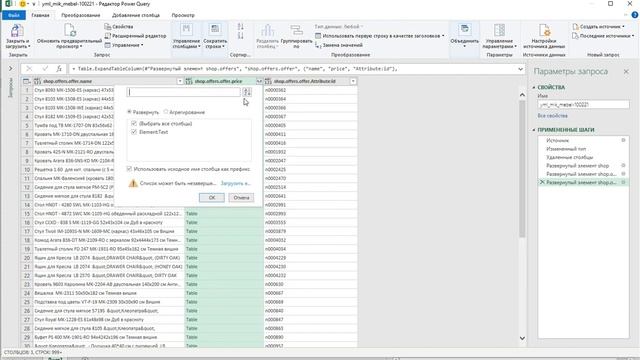Screen dimensions: 640x360
Task: Open the Последние источники dropdown
Action: (603, 36)
